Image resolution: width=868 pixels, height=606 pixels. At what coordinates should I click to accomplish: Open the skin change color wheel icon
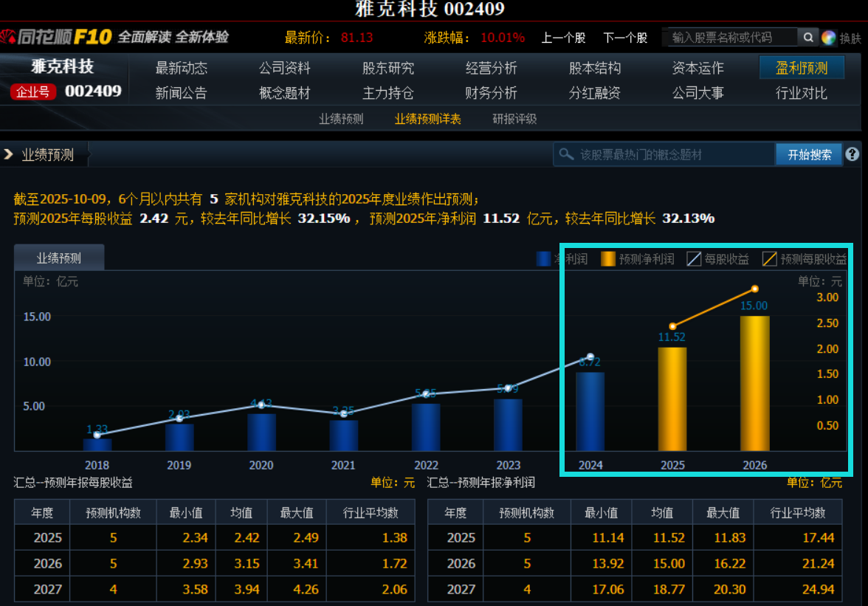click(x=828, y=38)
